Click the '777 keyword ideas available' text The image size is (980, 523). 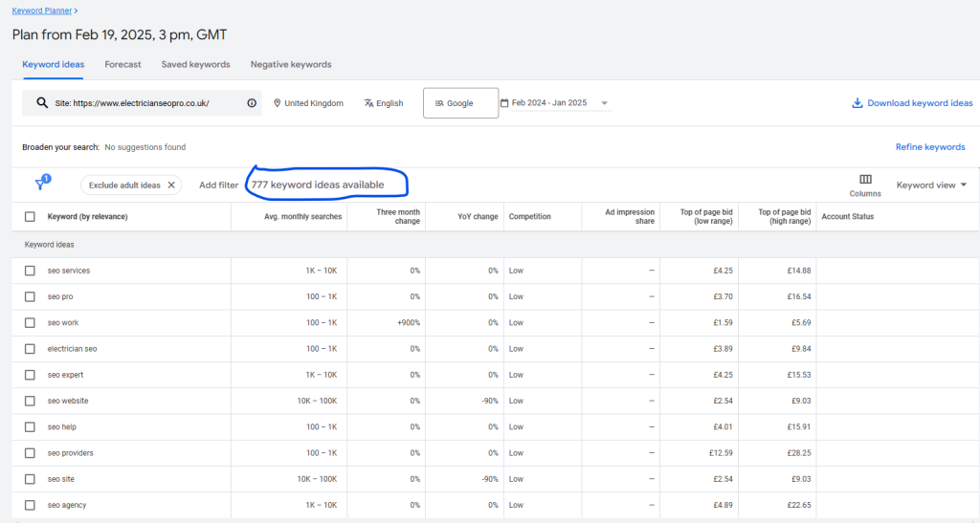point(318,185)
